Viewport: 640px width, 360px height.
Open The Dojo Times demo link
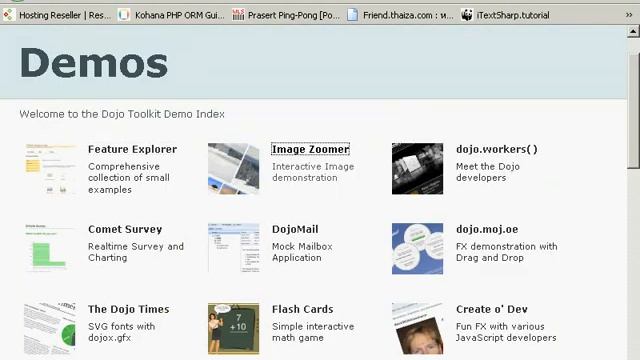click(x=129, y=309)
